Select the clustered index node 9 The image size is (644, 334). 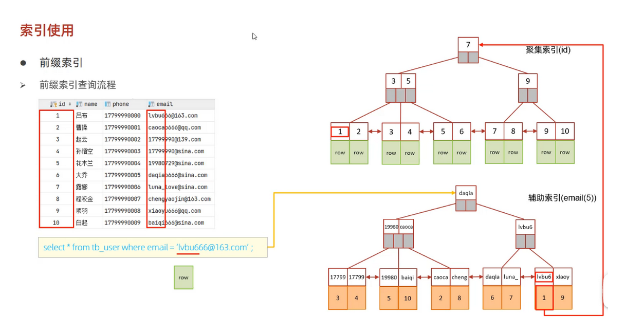527,81
